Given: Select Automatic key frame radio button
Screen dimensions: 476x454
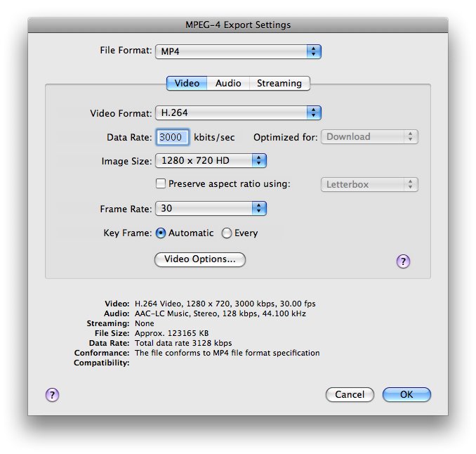Looking at the screenshot, I should [x=161, y=233].
